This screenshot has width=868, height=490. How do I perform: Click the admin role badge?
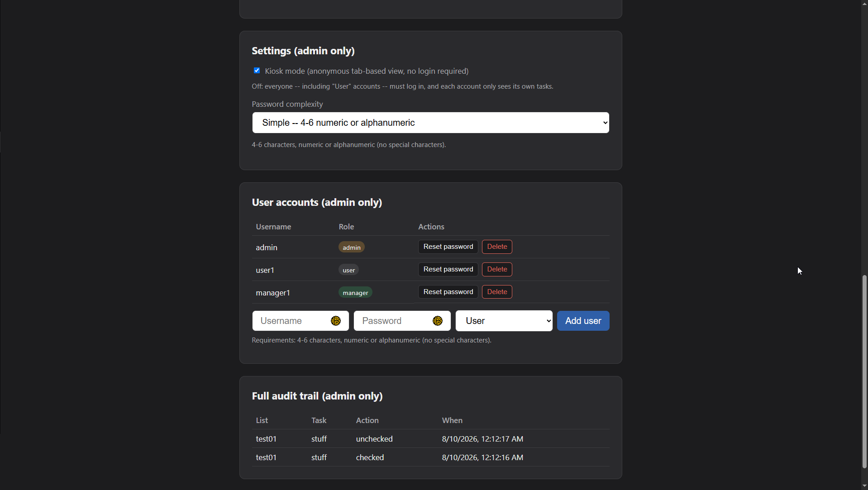click(x=351, y=247)
